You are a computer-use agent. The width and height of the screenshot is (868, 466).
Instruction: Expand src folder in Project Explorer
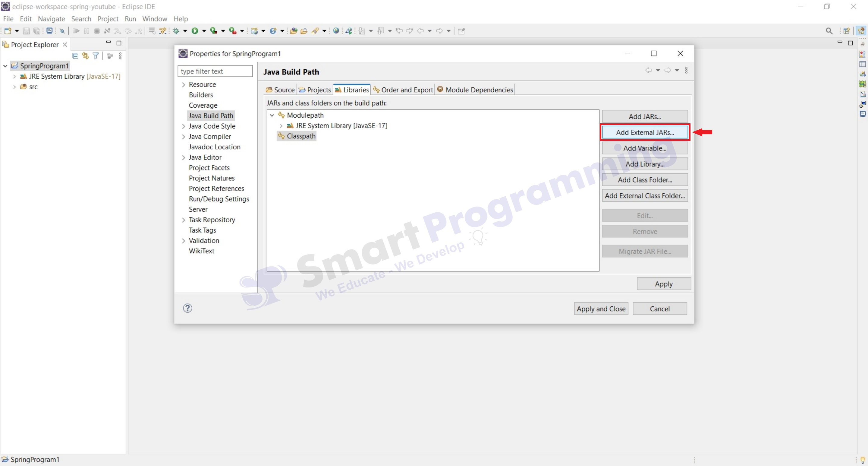point(14,87)
